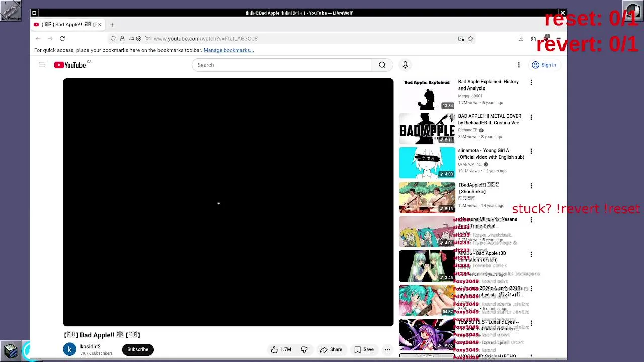Open options menu for ShouRinka video
The width and height of the screenshot is (644, 362).
[x=531, y=186]
